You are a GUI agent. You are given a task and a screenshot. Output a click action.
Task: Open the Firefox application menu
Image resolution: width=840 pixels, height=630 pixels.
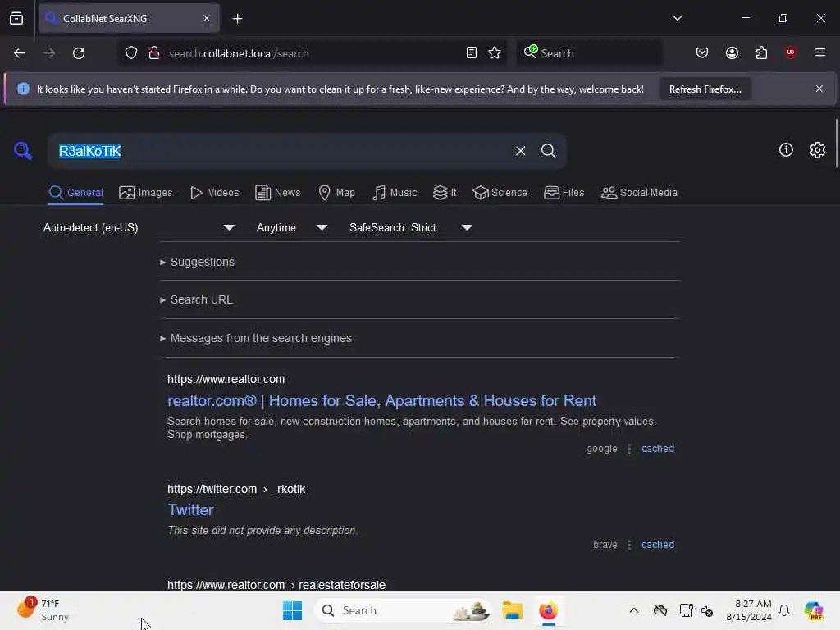(820, 52)
